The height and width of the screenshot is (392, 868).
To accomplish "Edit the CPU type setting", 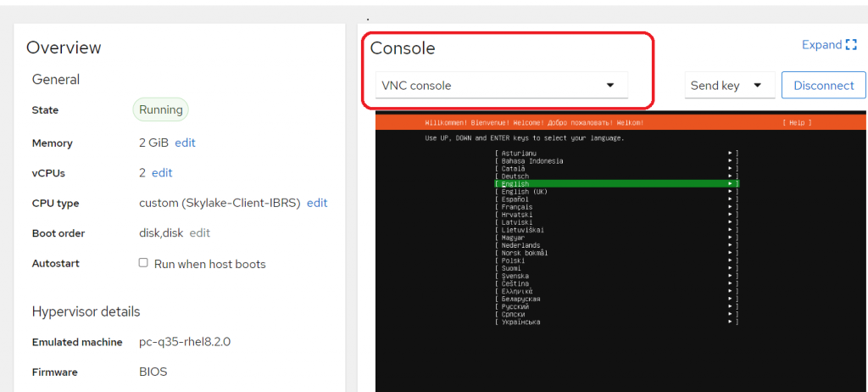I will click(x=317, y=203).
